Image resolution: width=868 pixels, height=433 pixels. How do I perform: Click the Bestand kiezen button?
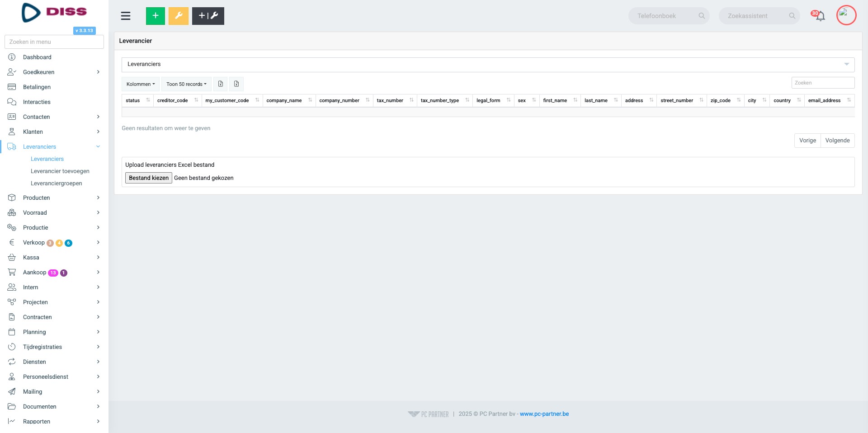pyautogui.click(x=149, y=178)
